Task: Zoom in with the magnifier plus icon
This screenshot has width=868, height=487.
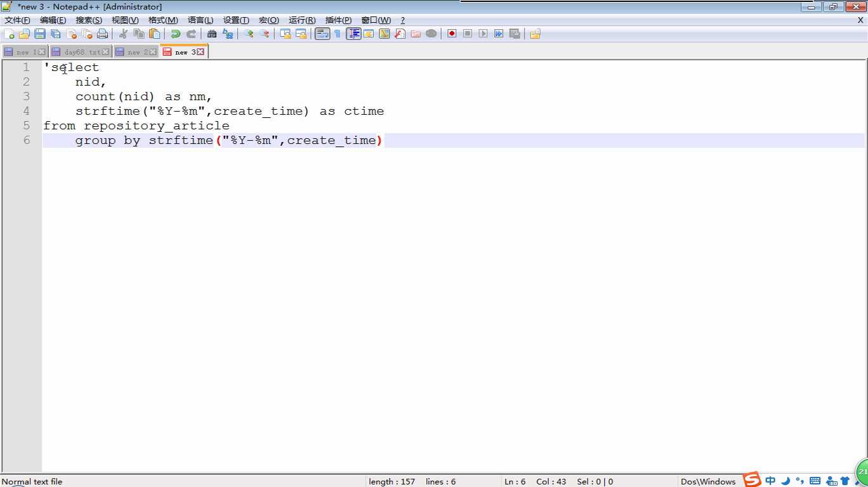Action: [x=249, y=34]
